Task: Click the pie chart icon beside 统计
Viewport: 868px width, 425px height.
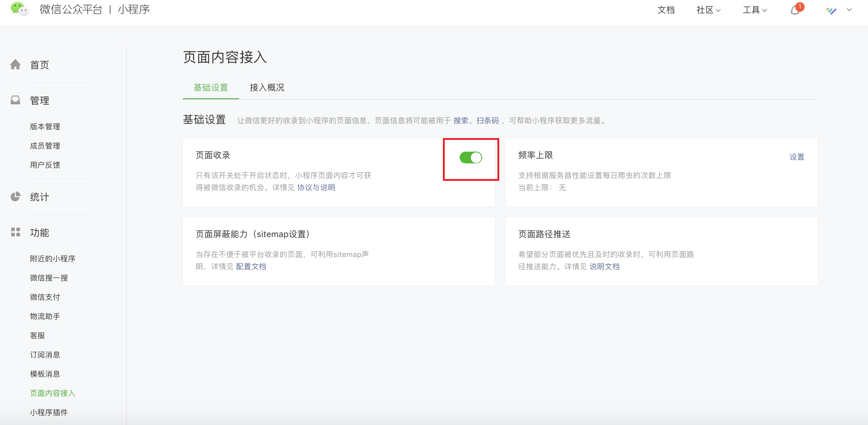Action: tap(15, 197)
